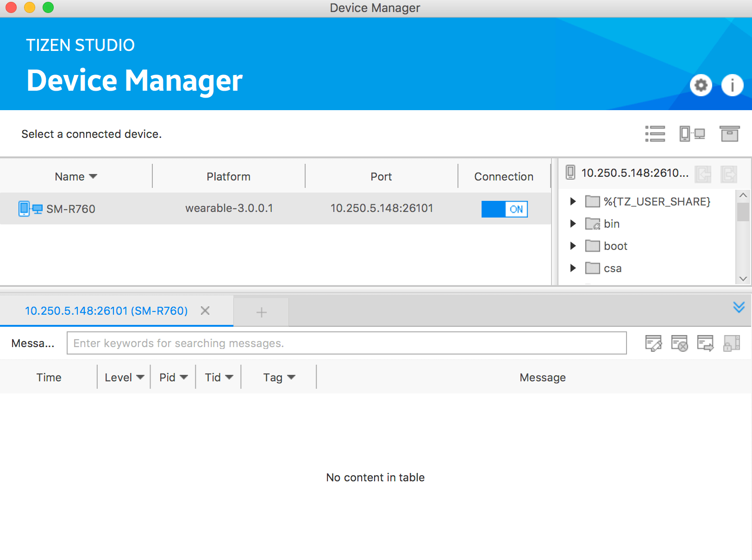
Task: Click the wearable-3.0.0.1 platform cell
Action: tap(229, 208)
